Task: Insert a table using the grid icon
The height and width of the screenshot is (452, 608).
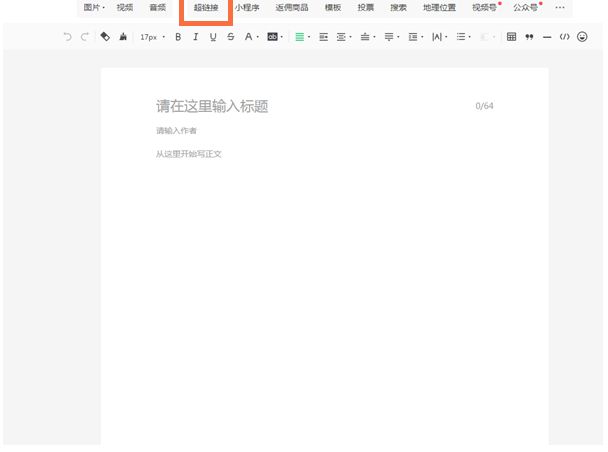Action: (512, 37)
